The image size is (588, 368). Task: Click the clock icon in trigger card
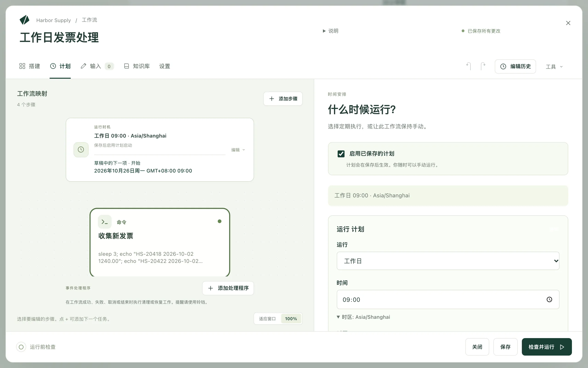81,149
